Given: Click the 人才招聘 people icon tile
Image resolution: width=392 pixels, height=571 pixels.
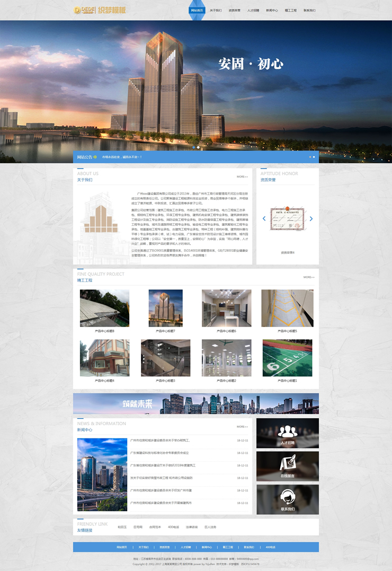Looking at the screenshot, I should click(x=288, y=433).
